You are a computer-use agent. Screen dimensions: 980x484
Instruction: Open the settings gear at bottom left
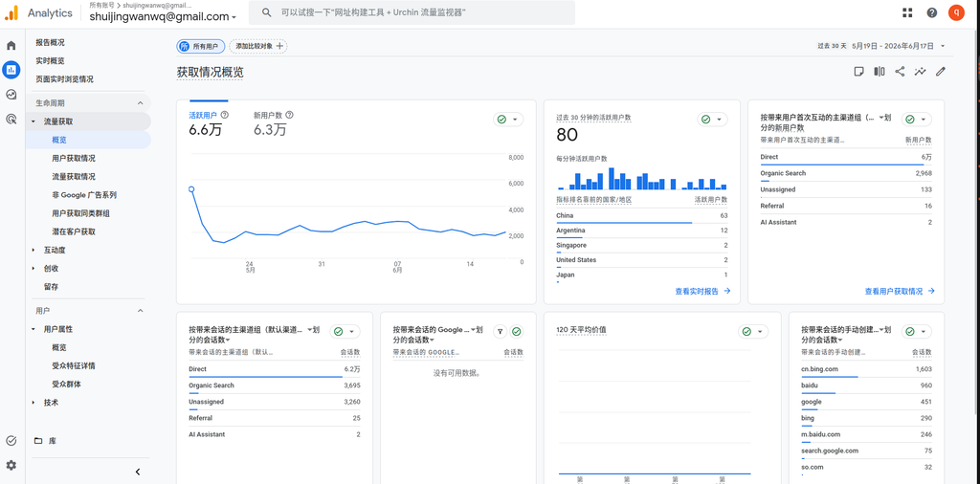11,465
